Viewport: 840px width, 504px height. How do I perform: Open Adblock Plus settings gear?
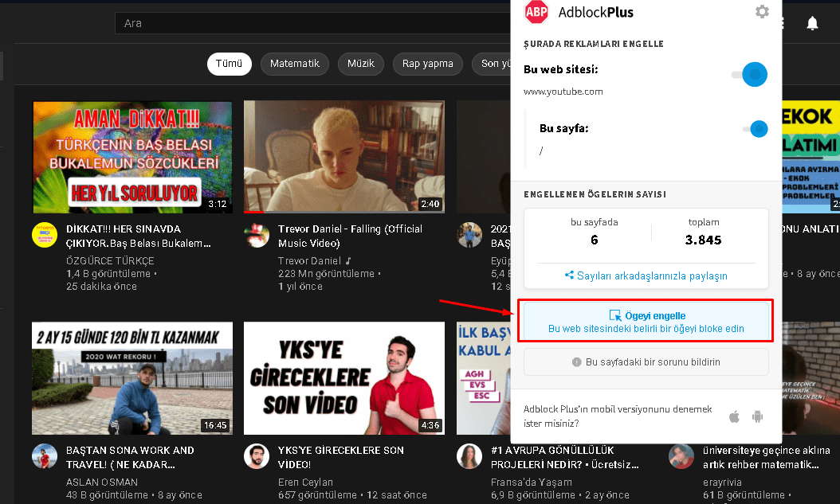point(762,12)
